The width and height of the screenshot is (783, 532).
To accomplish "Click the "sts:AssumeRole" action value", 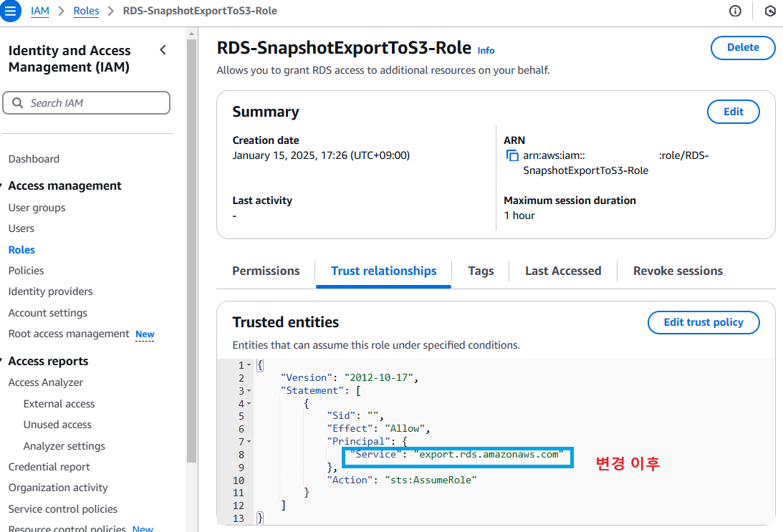I will click(431, 480).
